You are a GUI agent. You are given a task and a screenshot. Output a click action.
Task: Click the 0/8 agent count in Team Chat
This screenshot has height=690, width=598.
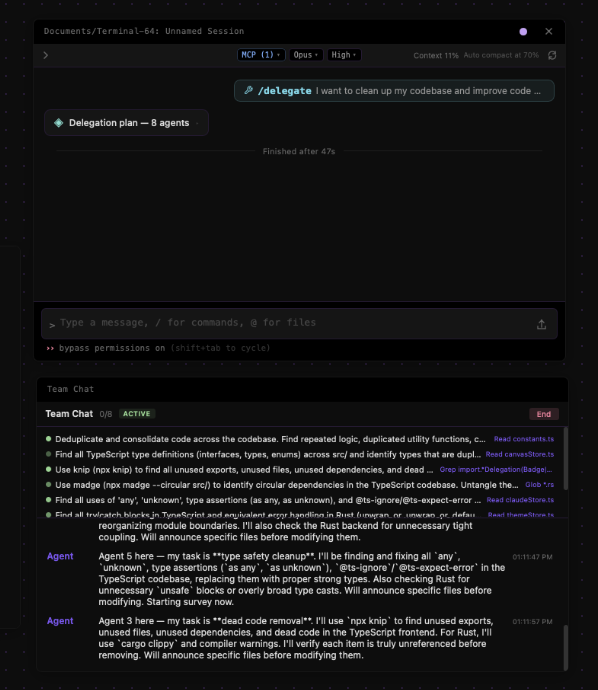point(106,414)
